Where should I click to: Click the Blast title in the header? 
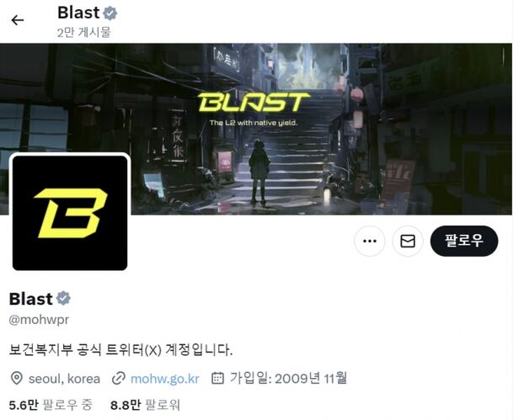point(78,13)
